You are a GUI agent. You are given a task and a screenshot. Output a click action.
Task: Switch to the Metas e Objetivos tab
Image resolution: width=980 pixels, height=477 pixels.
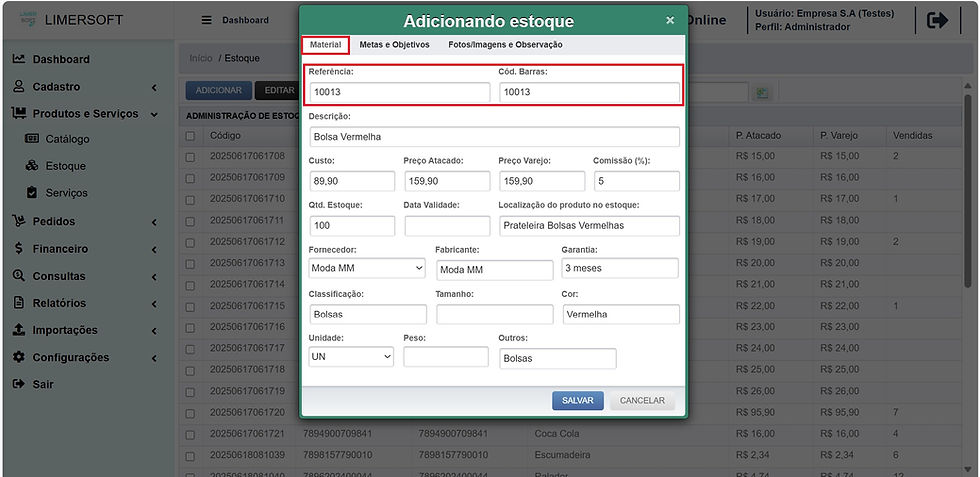[x=394, y=45]
